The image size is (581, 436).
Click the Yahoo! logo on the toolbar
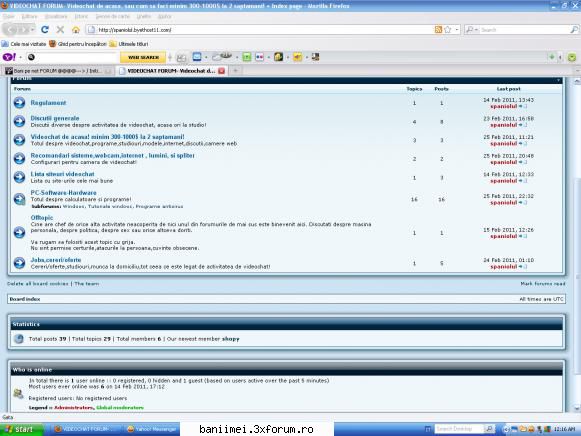9,57
